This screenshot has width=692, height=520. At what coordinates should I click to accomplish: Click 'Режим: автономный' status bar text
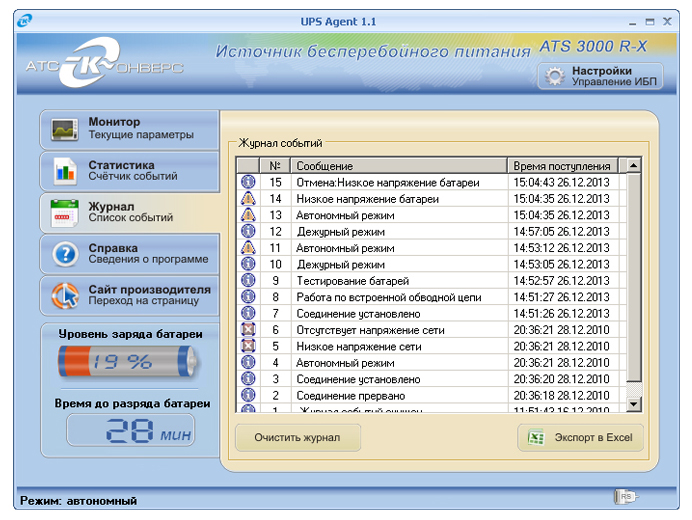79,501
